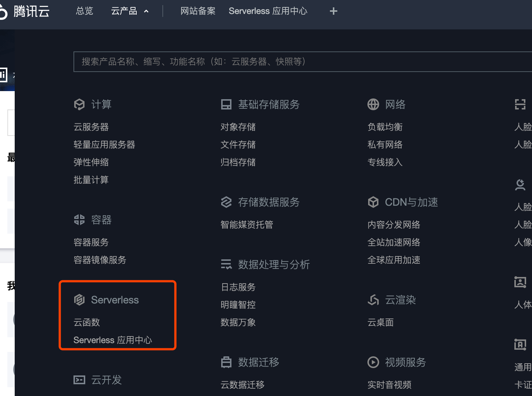The height and width of the screenshot is (396, 532).
Task: Click the 云开发 category icon
Action: [x=79, y=380]
